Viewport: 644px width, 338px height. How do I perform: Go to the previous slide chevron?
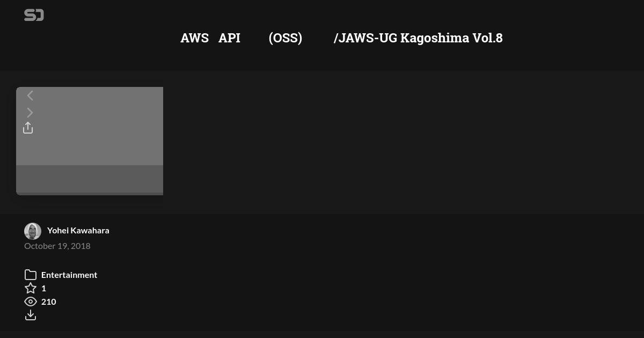click(x=30, y=95)
